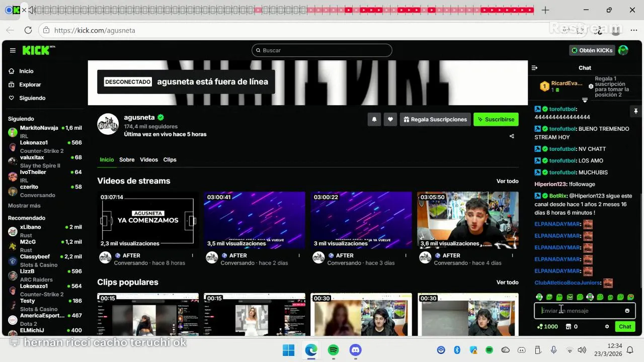Click the heart follow button for agusneta
The image size is (644, 362).
(x=390, y=119)
